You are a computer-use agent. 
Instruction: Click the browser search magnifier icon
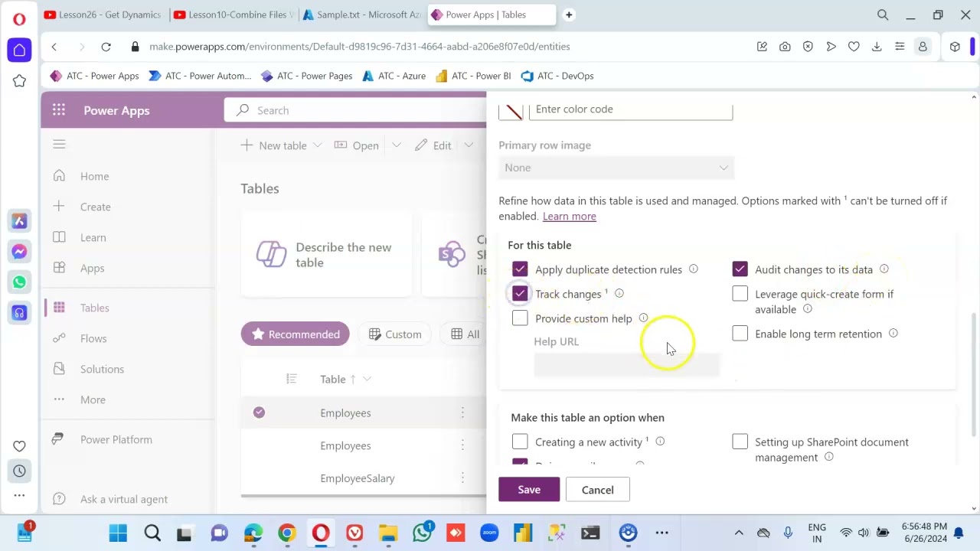(x=883, y=15)
